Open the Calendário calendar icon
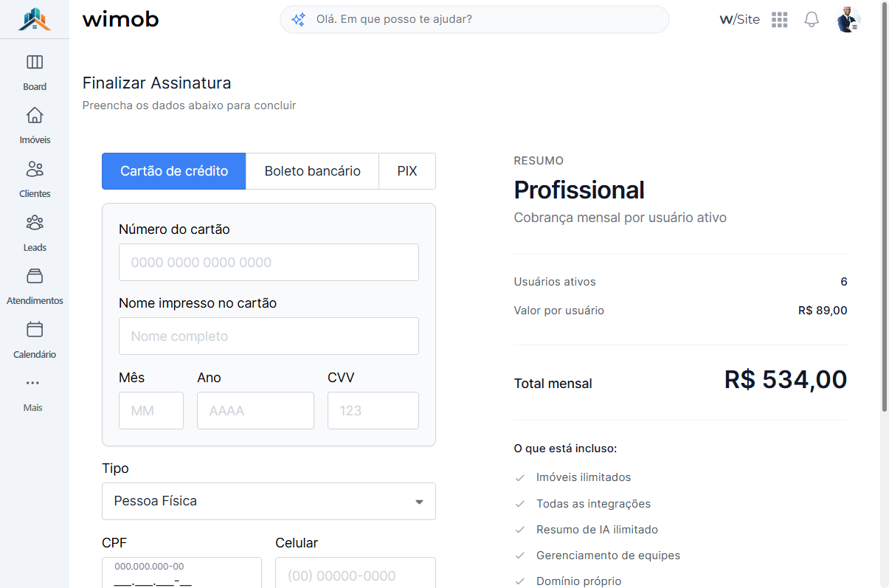 [35, 330]
